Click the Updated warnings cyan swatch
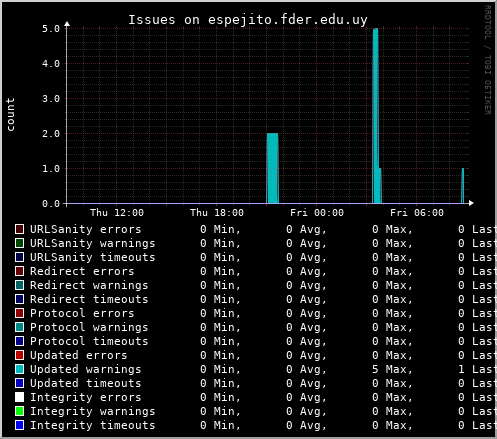Viewport: 497px width, 439px height. pos(20,369)
